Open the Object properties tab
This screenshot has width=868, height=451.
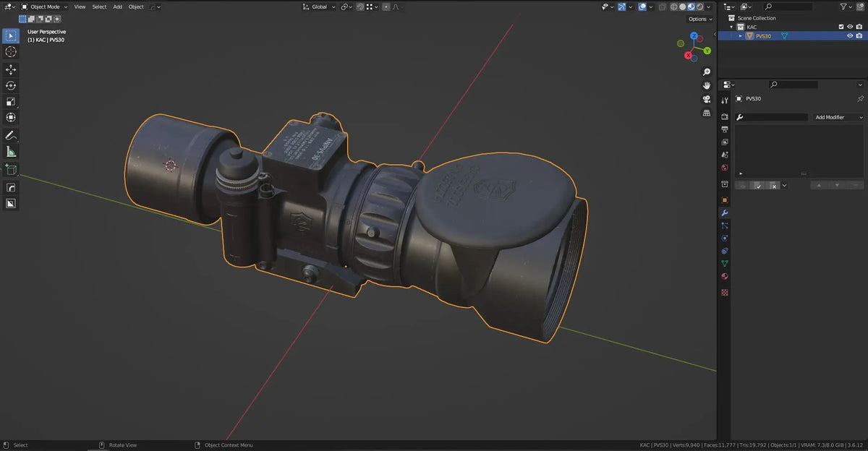click(725, 200)
